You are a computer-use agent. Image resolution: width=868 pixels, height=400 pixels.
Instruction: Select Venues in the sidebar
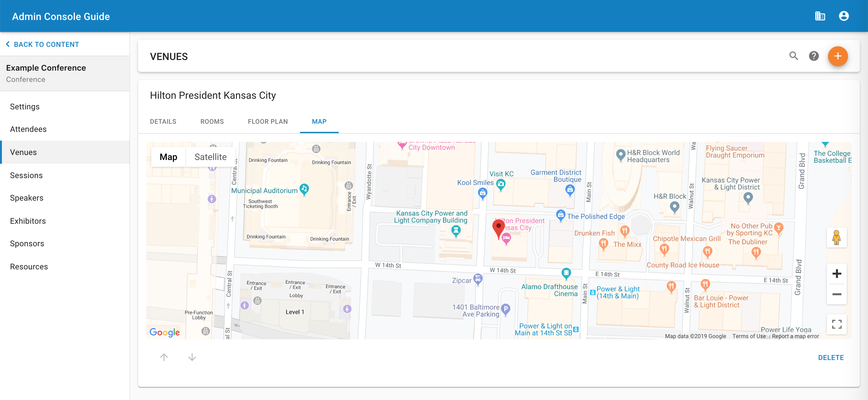65,152
